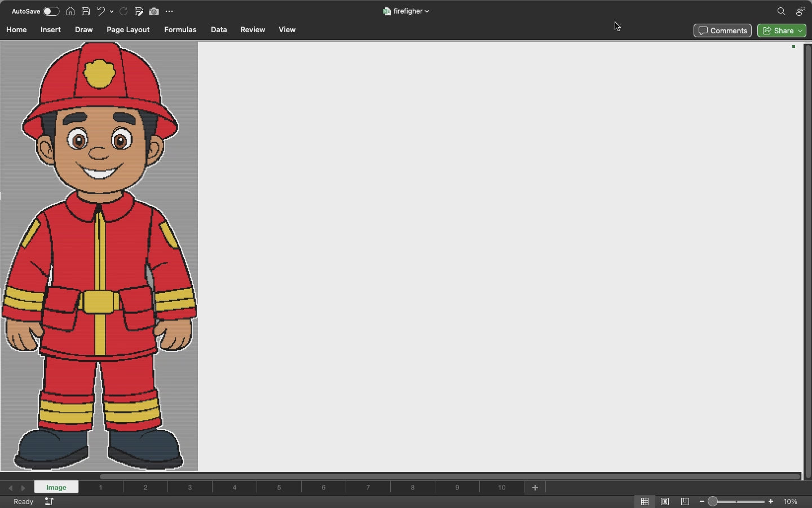Viewport: 812px width, 508px height.
Task: Switch to Page Layout view icon
Action: tap(664, 501)
